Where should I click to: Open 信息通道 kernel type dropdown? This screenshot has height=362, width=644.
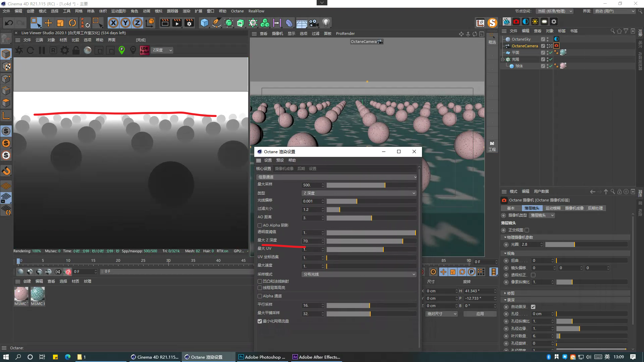pyautogui.click(x=337, y=177)
